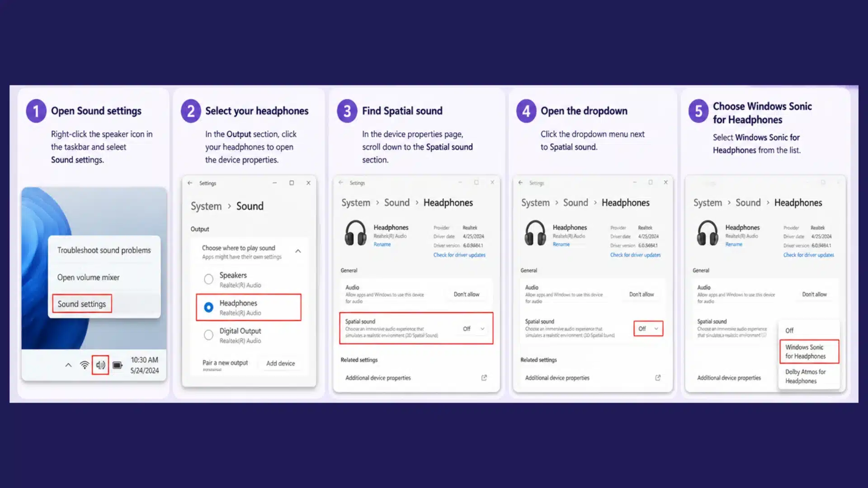
Task: Open Additional device properties external link, step 3 window
Action: (x=484, y=378)
